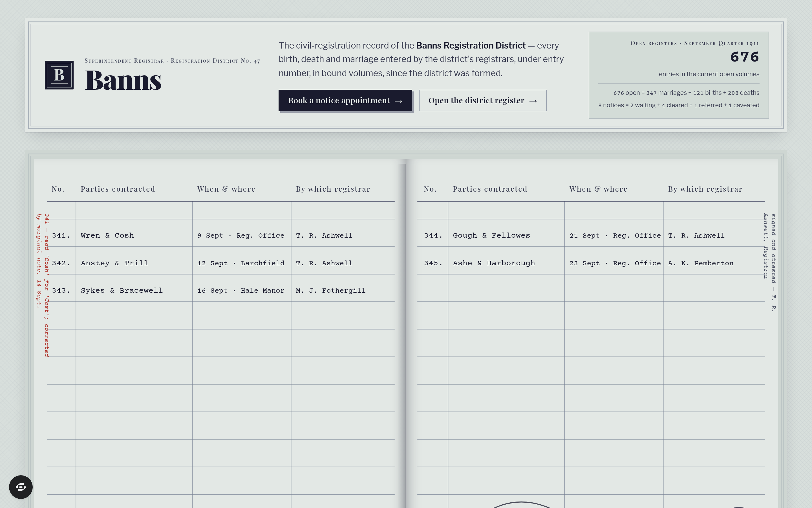Image resolution: width=812 pixels, height=508 pixels.
Task: Click the '676 open = 347 marriages' line
Action: 686,93
